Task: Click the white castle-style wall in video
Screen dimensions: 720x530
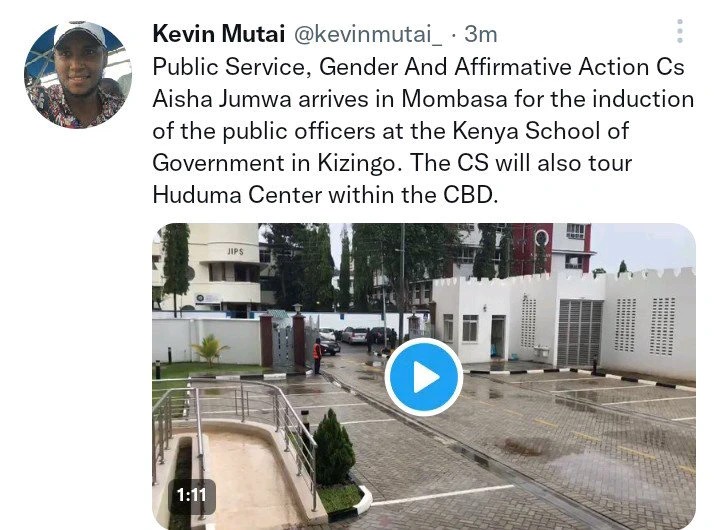Action: (x=564, y=321)
